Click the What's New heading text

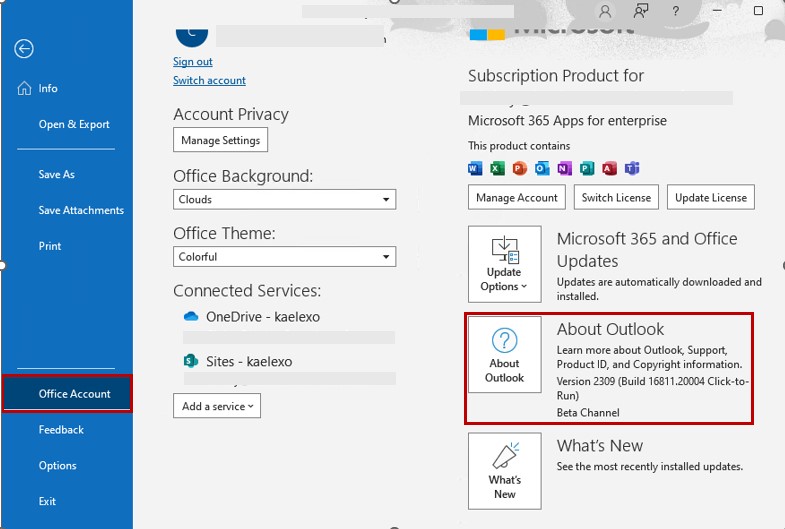pyautogui.click(x=600, y=445)
